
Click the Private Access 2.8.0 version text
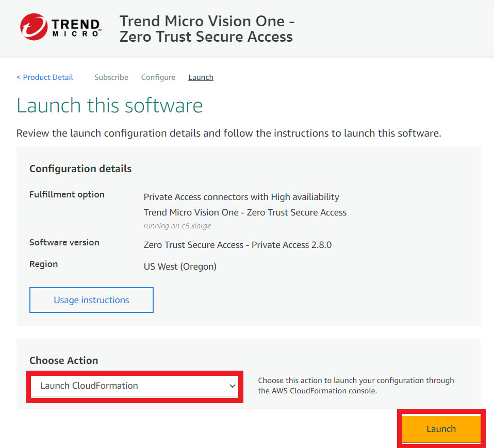click(x=237, y=245)
